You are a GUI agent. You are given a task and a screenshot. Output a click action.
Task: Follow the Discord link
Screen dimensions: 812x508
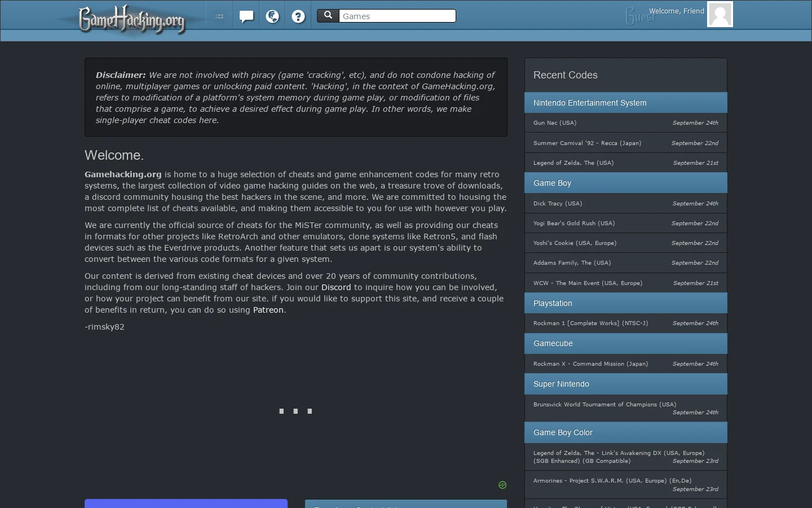pyautogui.click(x=336, y=287)
